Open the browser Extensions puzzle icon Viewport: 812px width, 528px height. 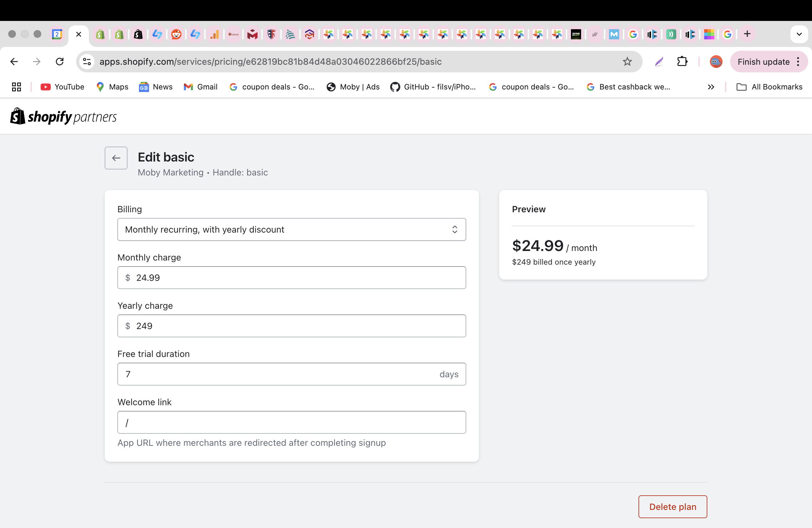tap(682, 62)
